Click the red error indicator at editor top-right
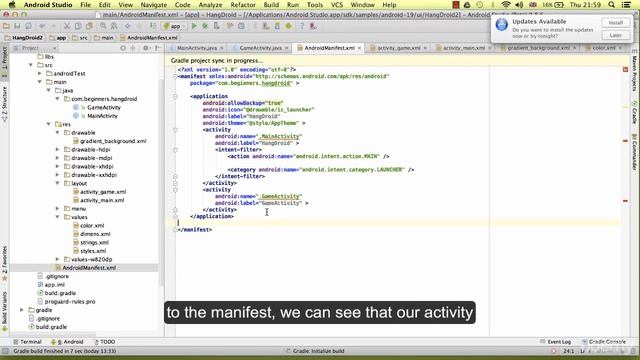640x360 pixels. [x=625, y=70]
